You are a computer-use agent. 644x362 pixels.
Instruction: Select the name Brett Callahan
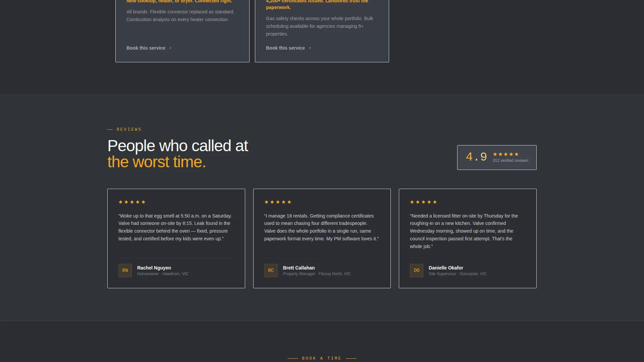point(299,268)
